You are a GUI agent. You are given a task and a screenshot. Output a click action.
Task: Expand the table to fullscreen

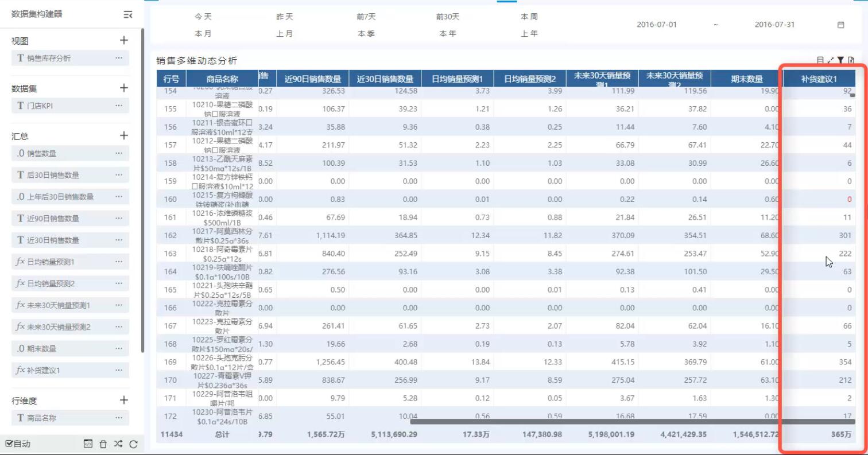(x=831, y=60)
